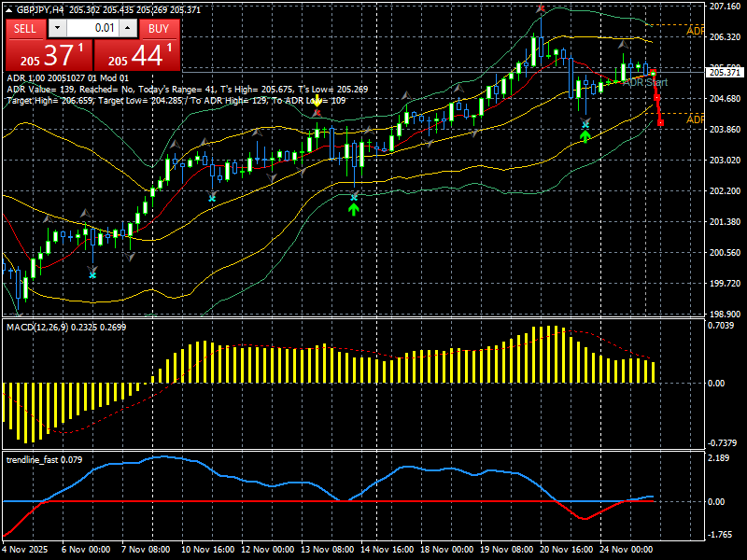747x560 pixels.
Task: Click the '19 Nov 08:00' time label
Action: [x=506, y=550]
